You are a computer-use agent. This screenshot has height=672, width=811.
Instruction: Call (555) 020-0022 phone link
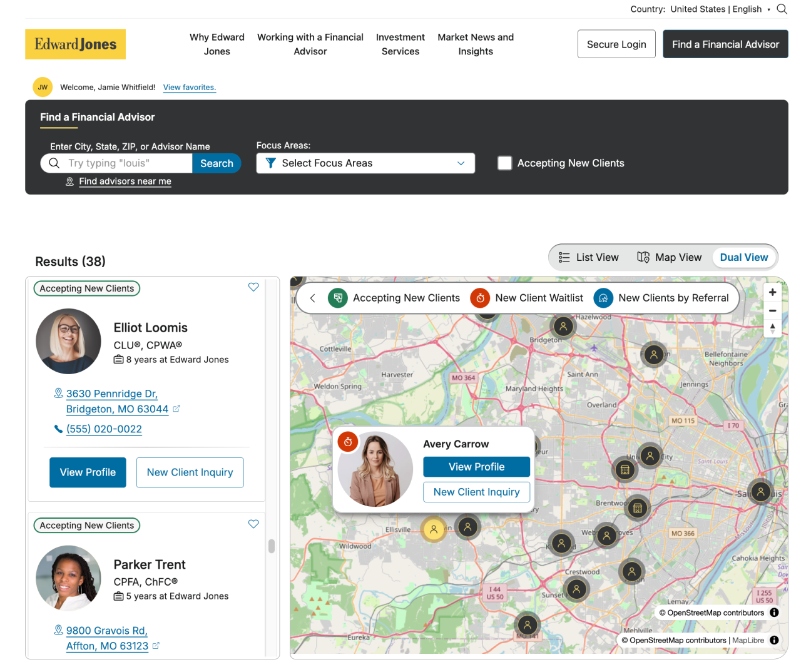104,429
